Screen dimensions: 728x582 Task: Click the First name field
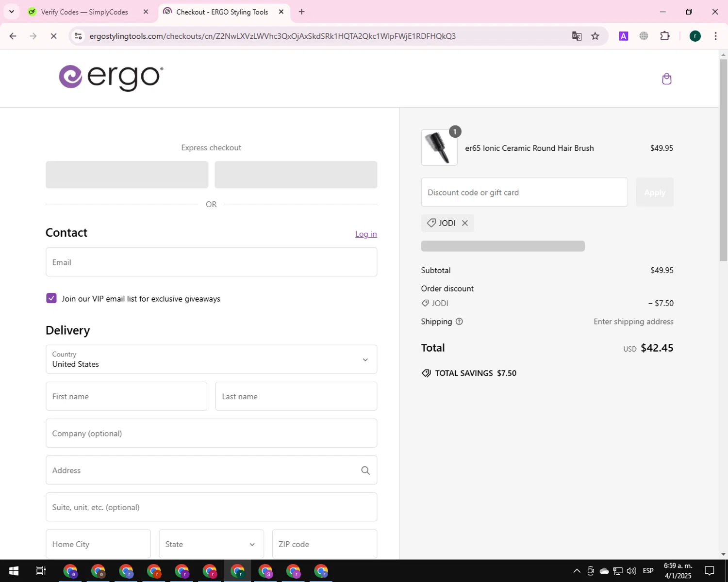[126, 396]
